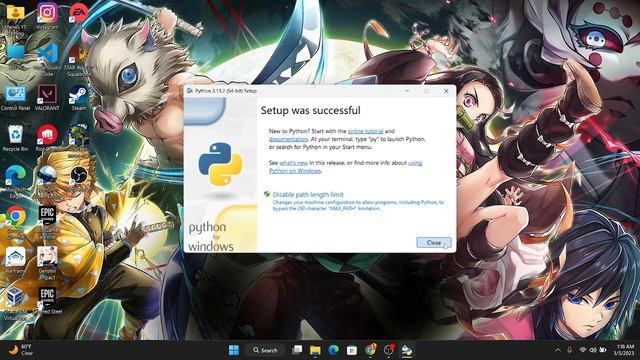Open the OBS Studio desktop shortcut
Viewport: 640px width, 360px height.
tap(78, 180)
